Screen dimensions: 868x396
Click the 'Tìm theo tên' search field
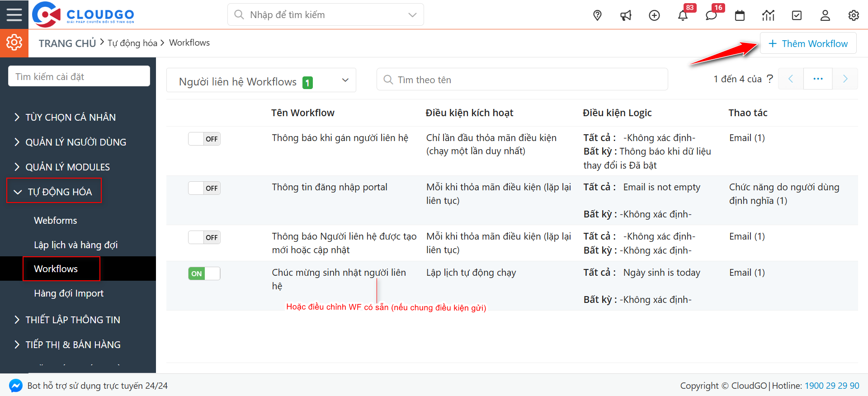coord(522,80)
